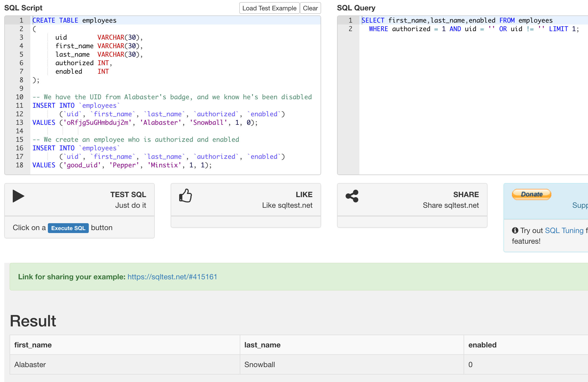Click the SHARE panel heading

[x=466, y=194]
